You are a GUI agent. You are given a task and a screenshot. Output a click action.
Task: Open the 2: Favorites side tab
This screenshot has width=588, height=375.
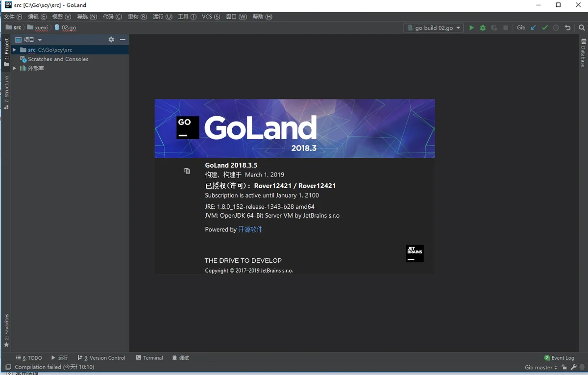point(6,330)
